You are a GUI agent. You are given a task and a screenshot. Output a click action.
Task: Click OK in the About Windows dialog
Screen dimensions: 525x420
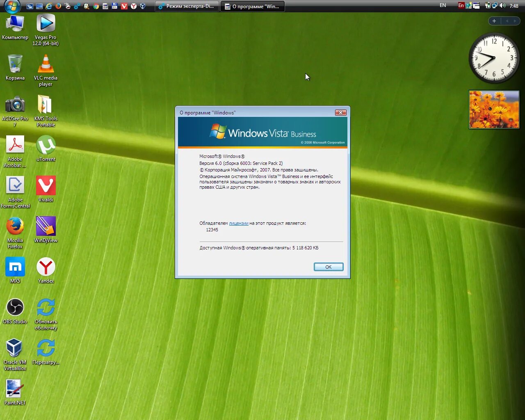coord(329,267)
